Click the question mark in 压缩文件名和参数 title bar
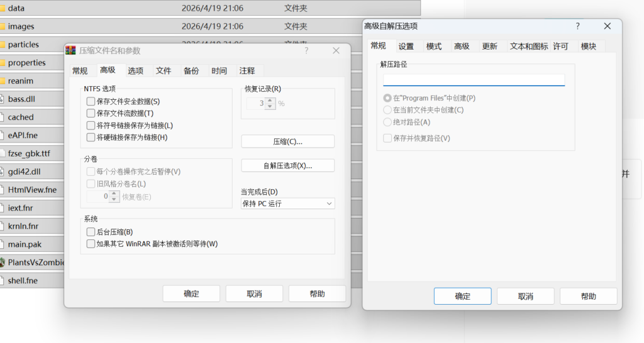The height and width of the screenshot is (343, 644). pos(306,51)
